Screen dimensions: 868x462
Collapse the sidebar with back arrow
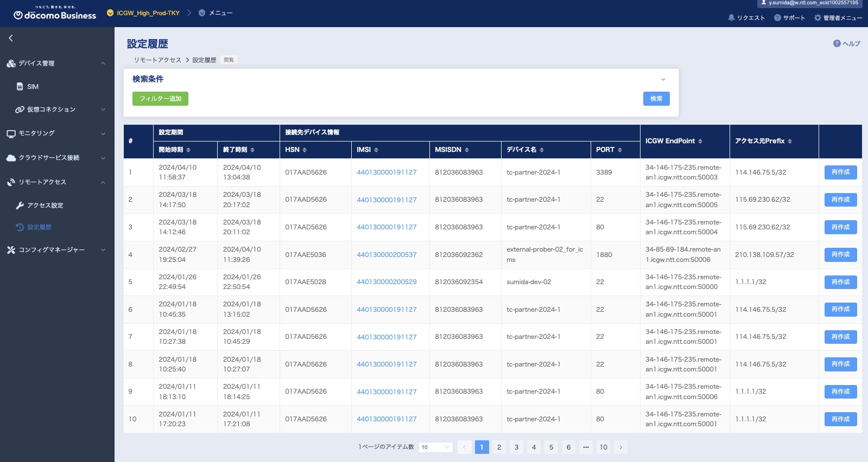(11, 38)
